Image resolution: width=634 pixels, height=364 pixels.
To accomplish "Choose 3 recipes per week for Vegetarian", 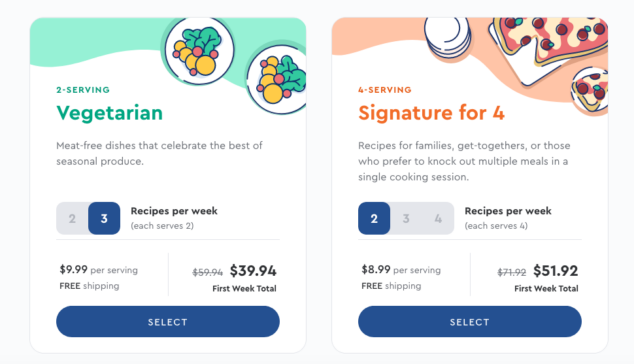I will click(x=104, y=218).
